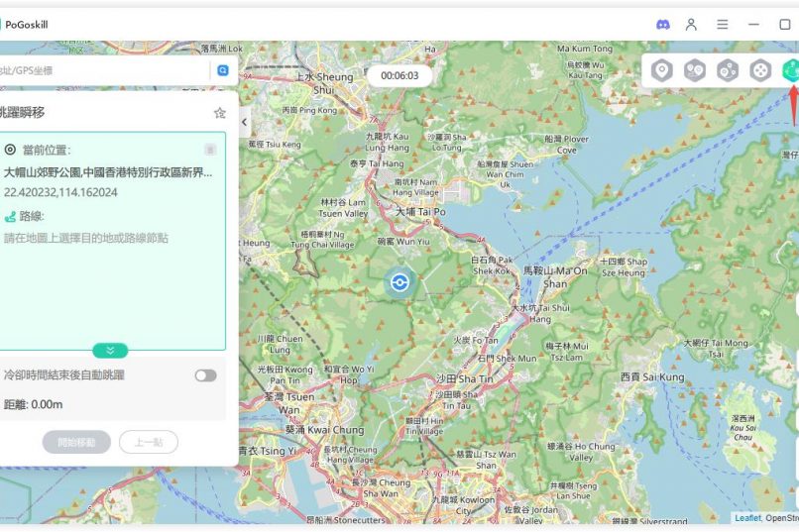Click the current location marker on map
This screenshot has width=799, height=532.
tap(399, 282)
